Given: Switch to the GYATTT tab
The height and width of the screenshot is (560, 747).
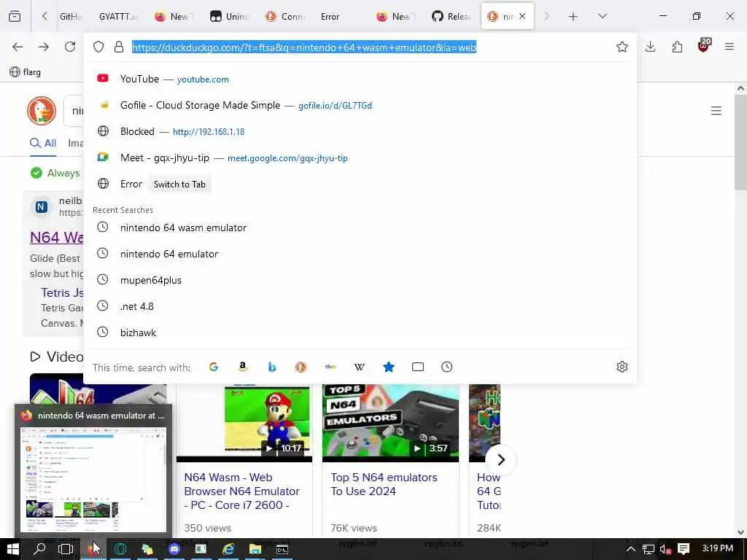Looking at the screenshot, I should (x=118, y=16).
